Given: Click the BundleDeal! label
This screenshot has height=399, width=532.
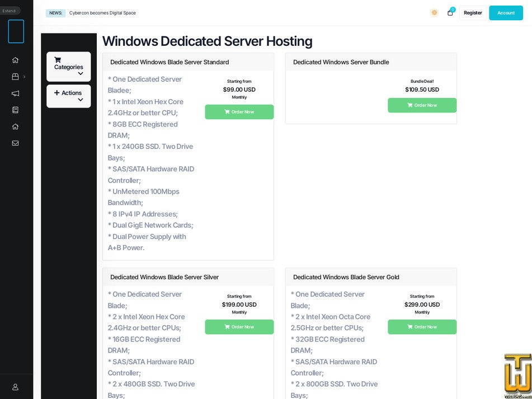Looking at the screenshot, I should [422, 82].
